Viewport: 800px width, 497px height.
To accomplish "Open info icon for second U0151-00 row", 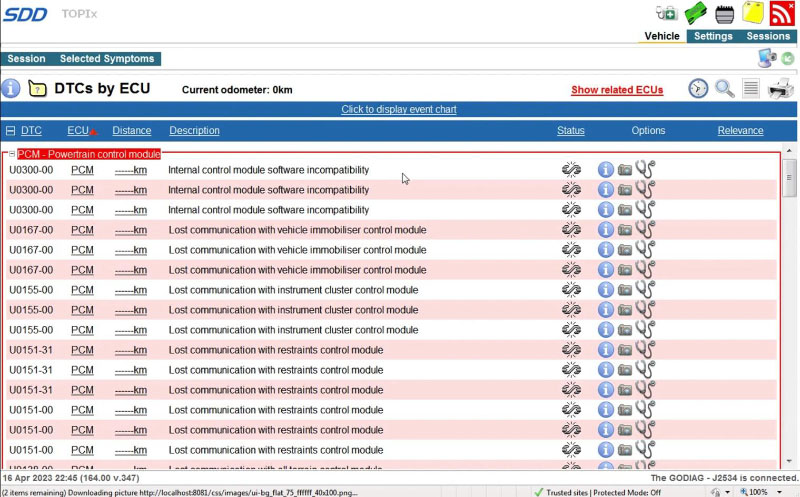I will [x=605, y=430].
